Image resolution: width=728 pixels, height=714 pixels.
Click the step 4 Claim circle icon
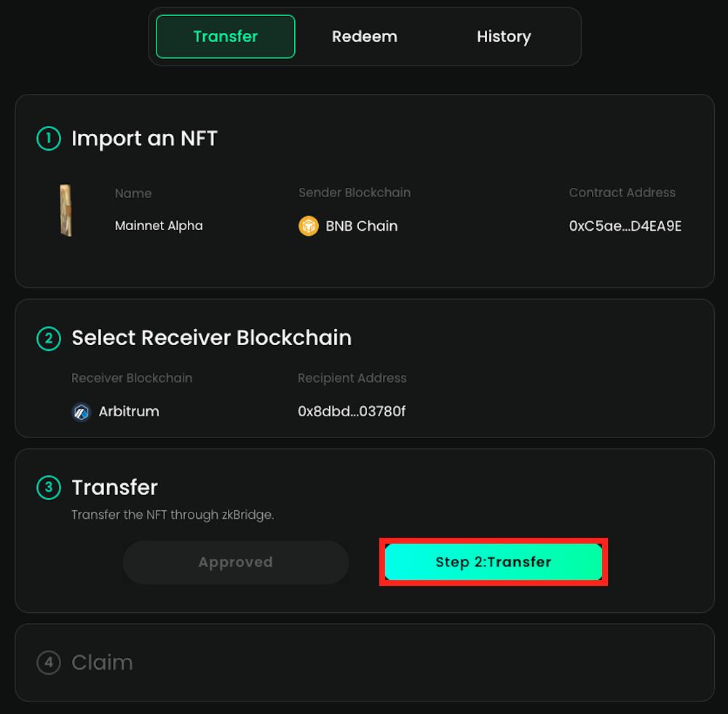49,662
